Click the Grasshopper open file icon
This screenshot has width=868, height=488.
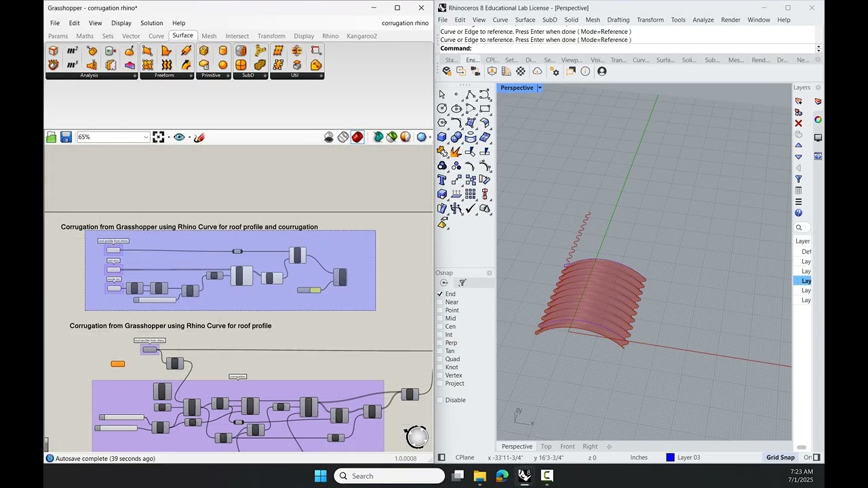52,137
